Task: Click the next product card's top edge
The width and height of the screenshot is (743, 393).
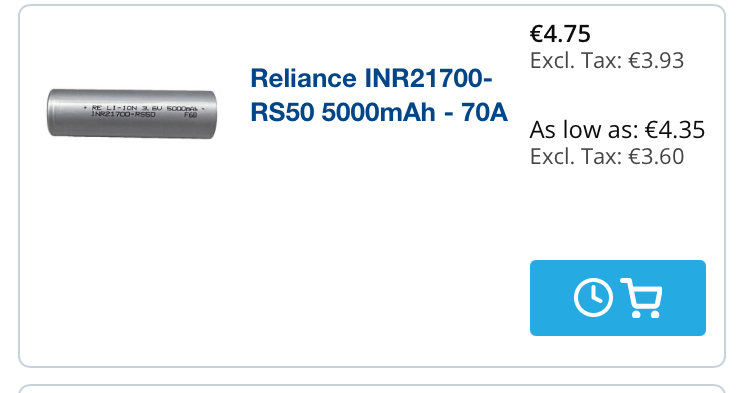Action: click(372, 386)
